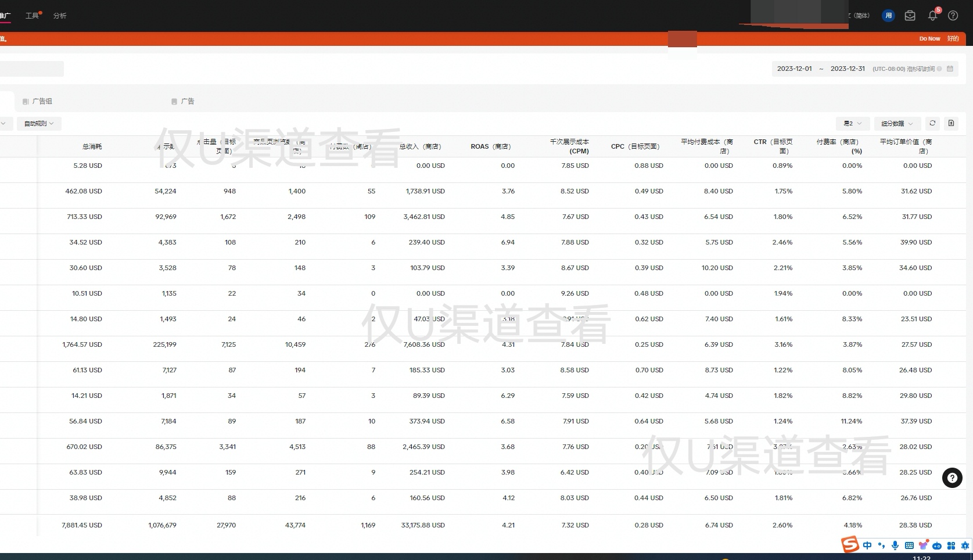Expand the 细分数据 dropdown

(897, 123)
